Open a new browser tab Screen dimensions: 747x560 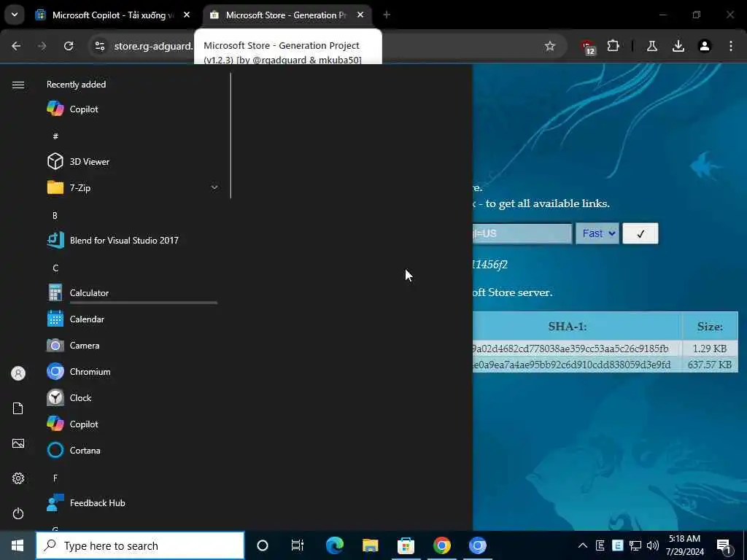[387, 15]
